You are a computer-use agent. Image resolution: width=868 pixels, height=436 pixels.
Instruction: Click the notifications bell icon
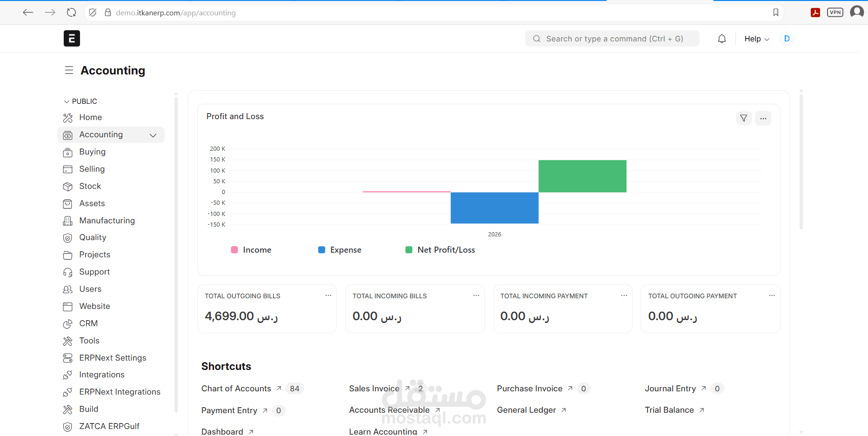click(x=721, y=39)
